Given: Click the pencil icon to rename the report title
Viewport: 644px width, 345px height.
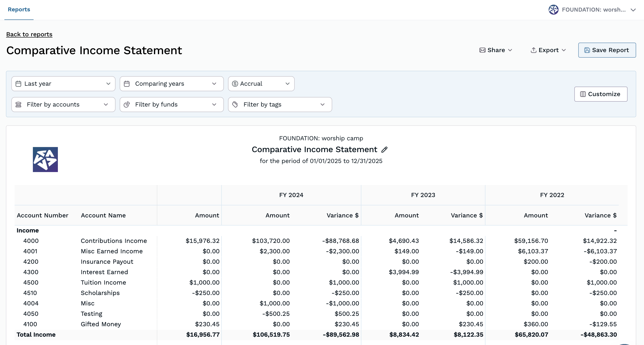Looking at the screenshot, I should coord(385,150).
